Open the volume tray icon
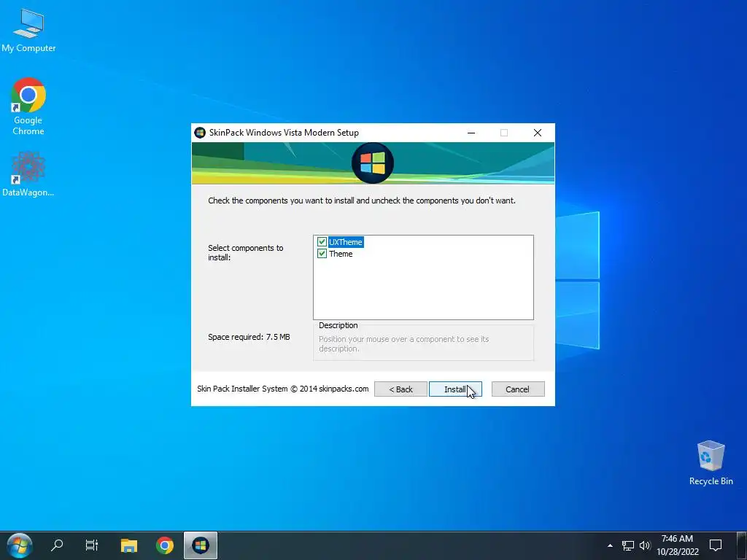The width and height of the screenshot is (747, 560). pyautogui.click(x=645, y=545)
